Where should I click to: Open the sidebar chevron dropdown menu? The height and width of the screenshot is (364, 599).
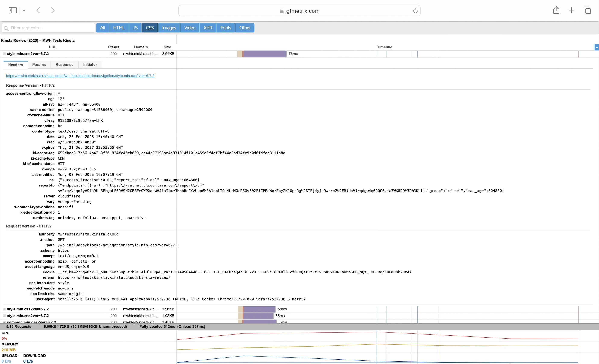24,10
